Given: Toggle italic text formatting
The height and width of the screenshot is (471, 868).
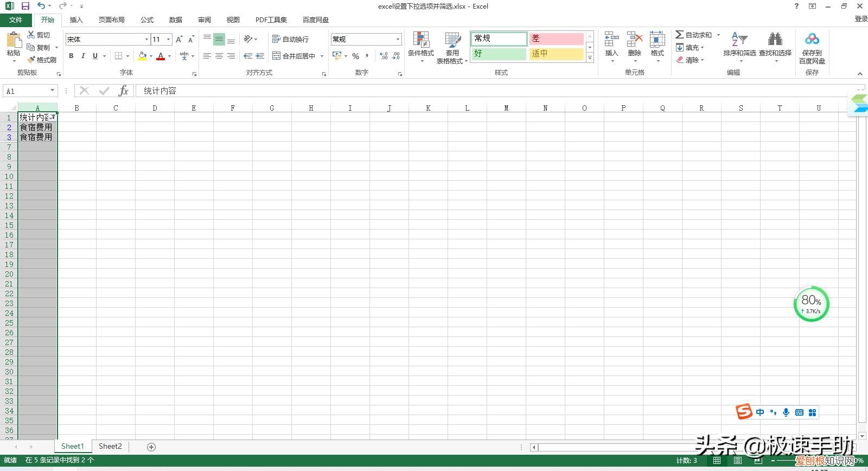Looking at the screenshot, I should coord(83,56).
